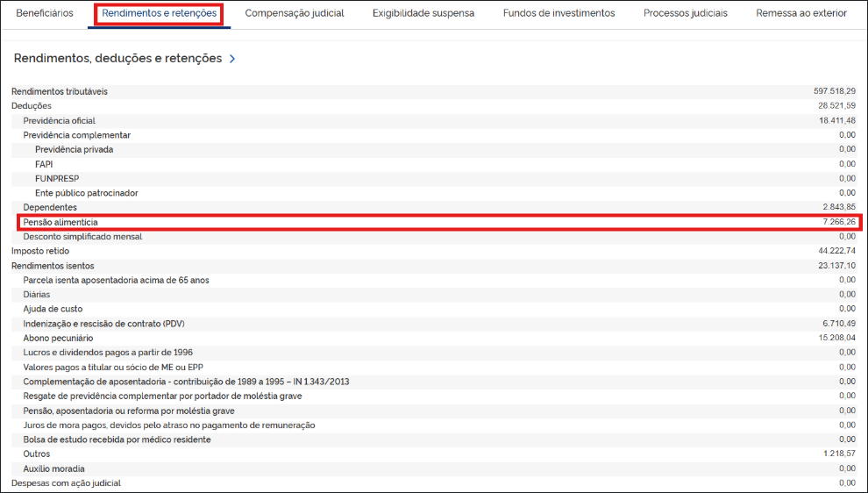Screen dimensions: 868x493
Task: Select the Imposto retido row
Action: point(434,251)
